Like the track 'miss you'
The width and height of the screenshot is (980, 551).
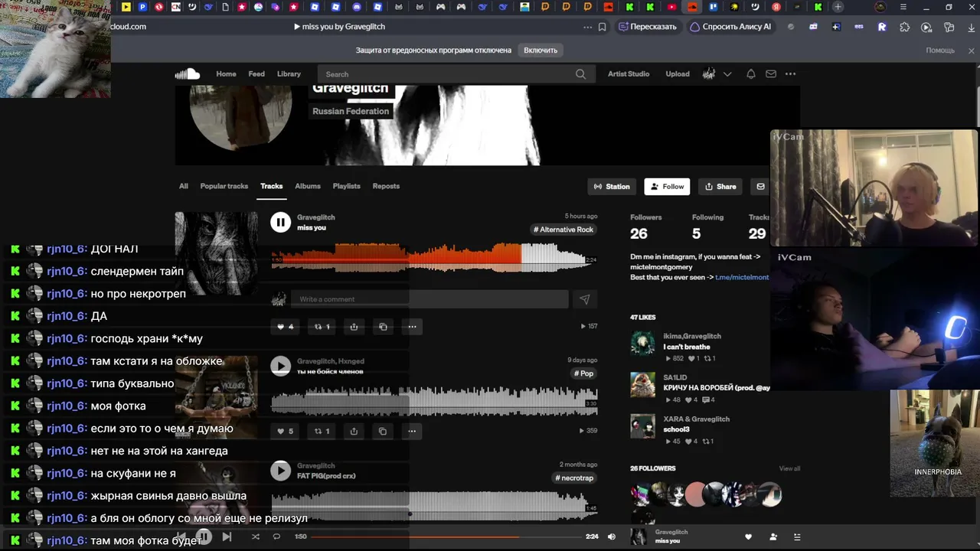[285, 327]
